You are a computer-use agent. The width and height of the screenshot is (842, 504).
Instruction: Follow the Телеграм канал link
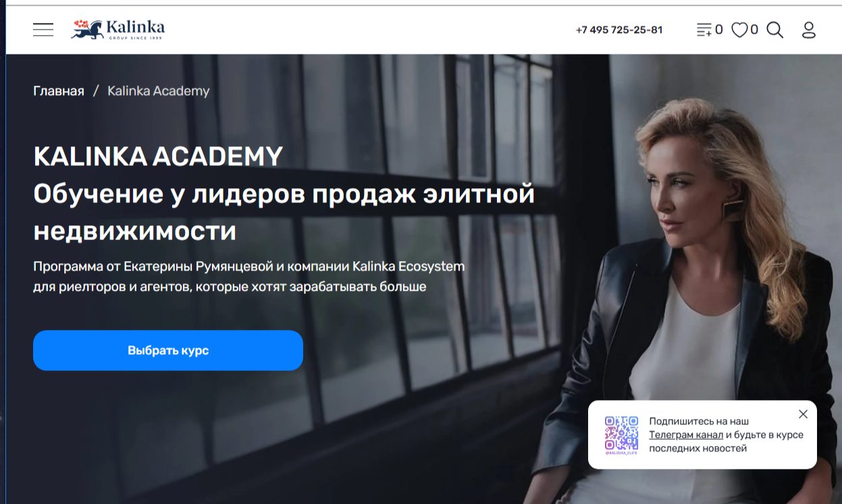click(x=686, y=435)
